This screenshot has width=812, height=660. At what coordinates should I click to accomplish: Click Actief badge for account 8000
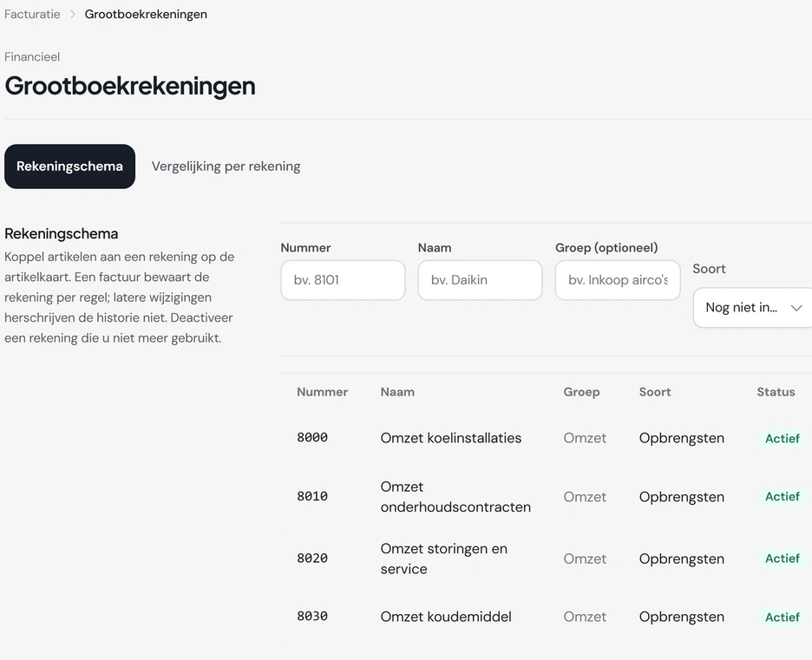782,439
